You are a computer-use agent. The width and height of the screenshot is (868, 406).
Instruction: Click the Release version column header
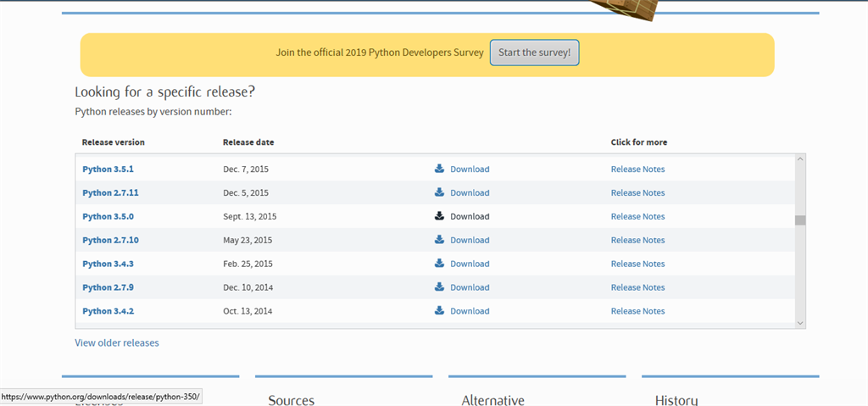(113, 142)
